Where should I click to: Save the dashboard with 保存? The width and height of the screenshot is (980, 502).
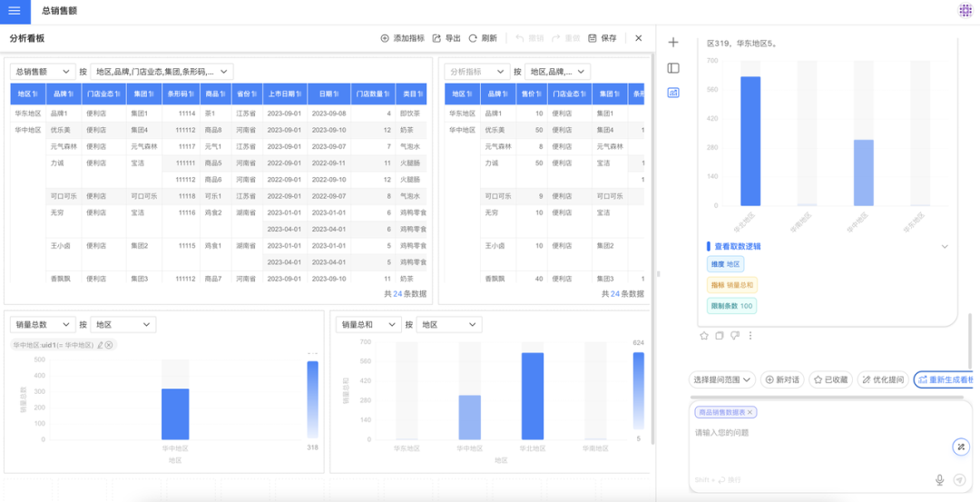[603, 38]
